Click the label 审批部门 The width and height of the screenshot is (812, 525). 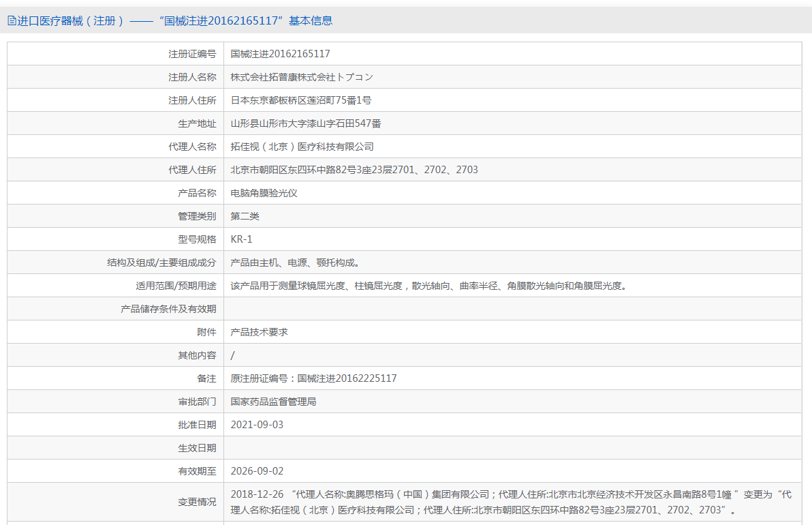(197, 402)
